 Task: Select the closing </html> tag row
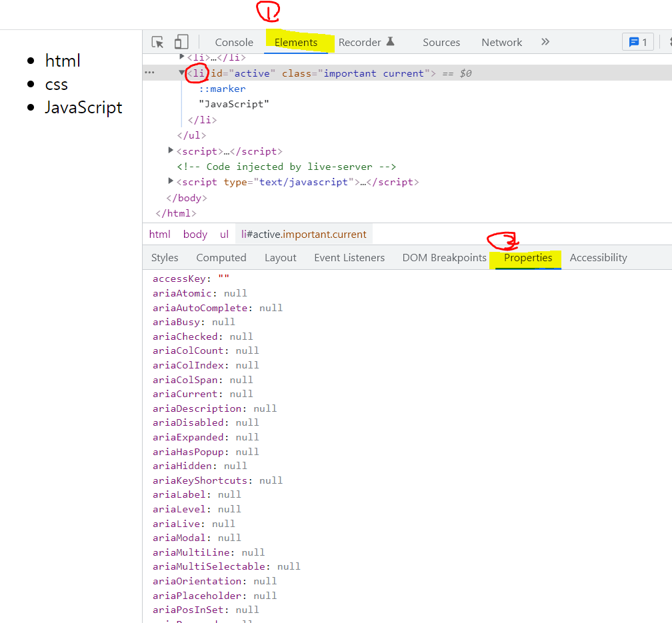click(x=176, y=213)
